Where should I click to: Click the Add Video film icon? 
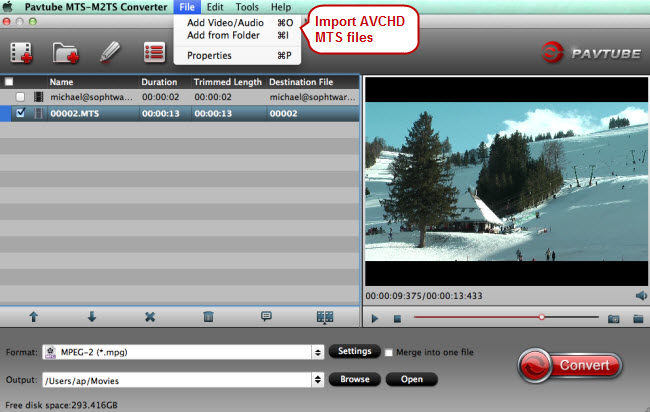21,53
